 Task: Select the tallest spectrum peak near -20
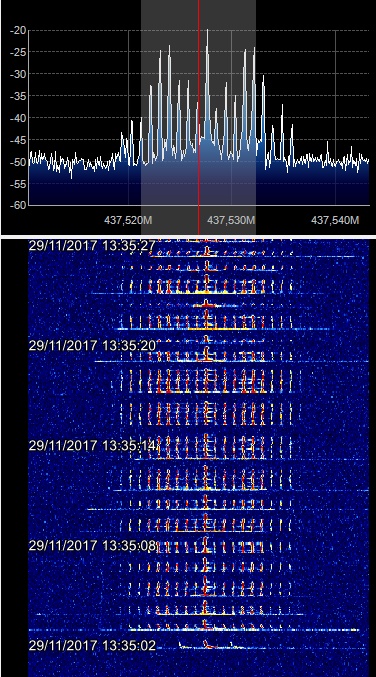(x=207, y=31)
